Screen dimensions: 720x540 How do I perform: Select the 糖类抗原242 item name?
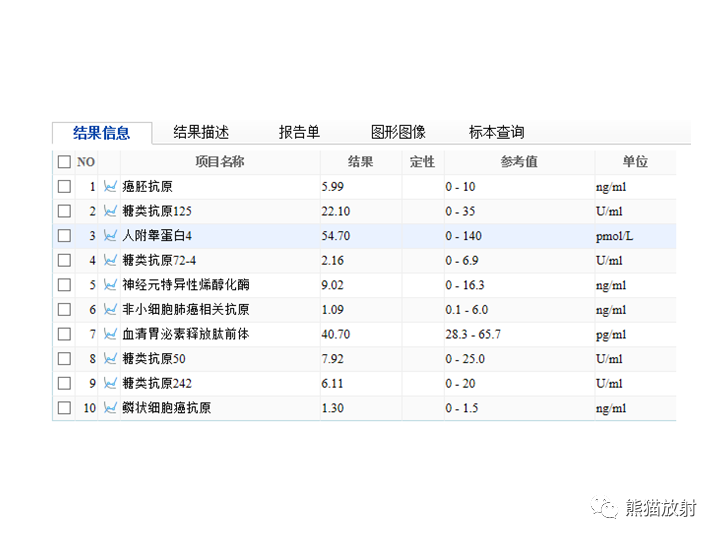[x=157, y=383]
